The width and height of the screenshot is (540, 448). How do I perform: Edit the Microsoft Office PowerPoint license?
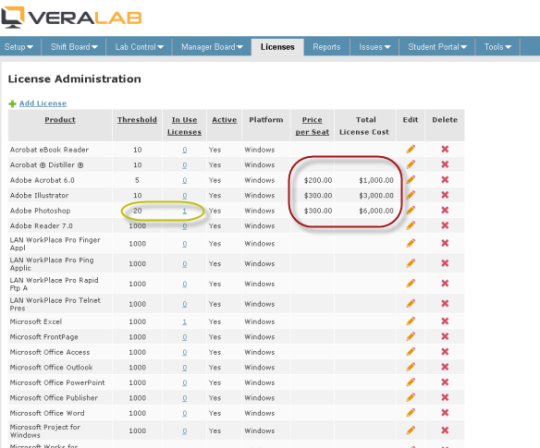point(411,382)
